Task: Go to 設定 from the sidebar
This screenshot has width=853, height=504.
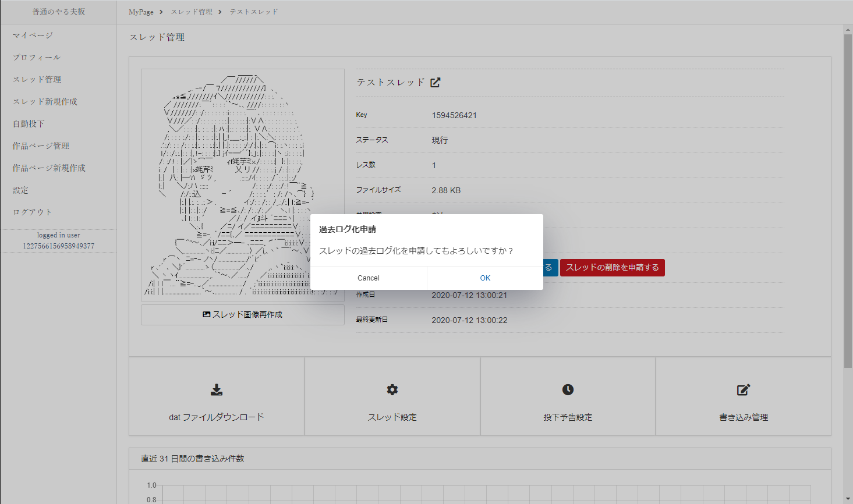Action: pos(19,190)
